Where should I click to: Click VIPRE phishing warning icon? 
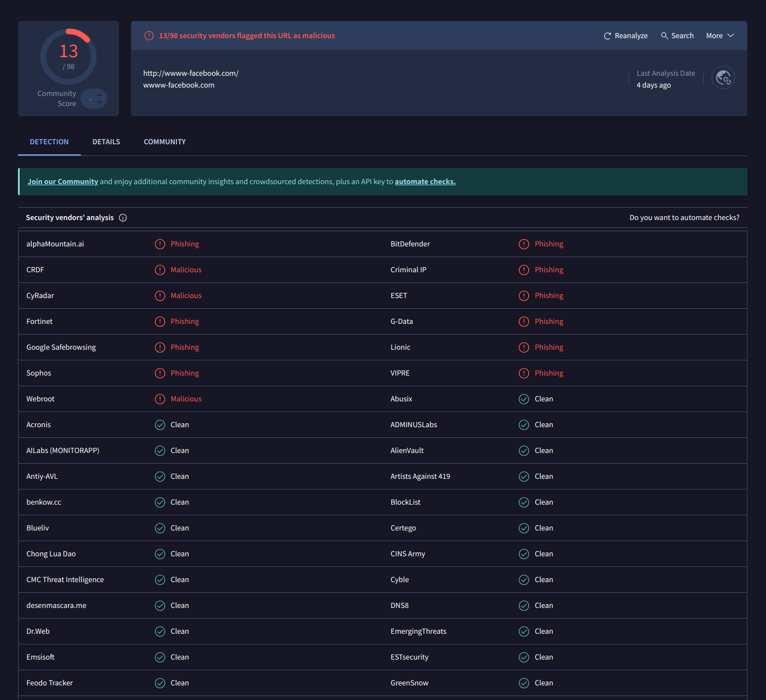coord(524,373)
